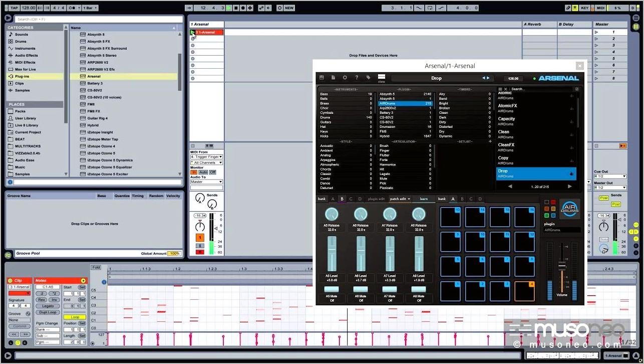
Task: Go to next page of Arsenal patches
Action: tap(569, 187)
